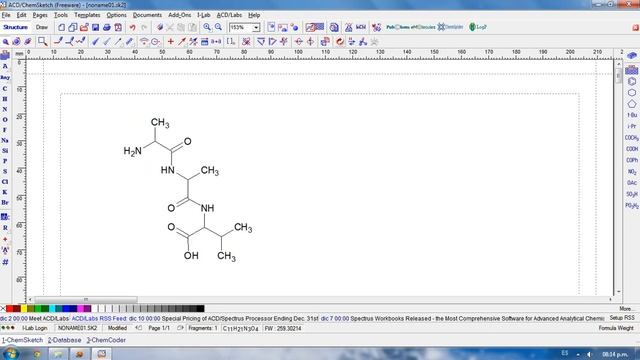Pick the yellow color swatch in the palette
The height and width of the screenshot is (360, 640).
24,309
